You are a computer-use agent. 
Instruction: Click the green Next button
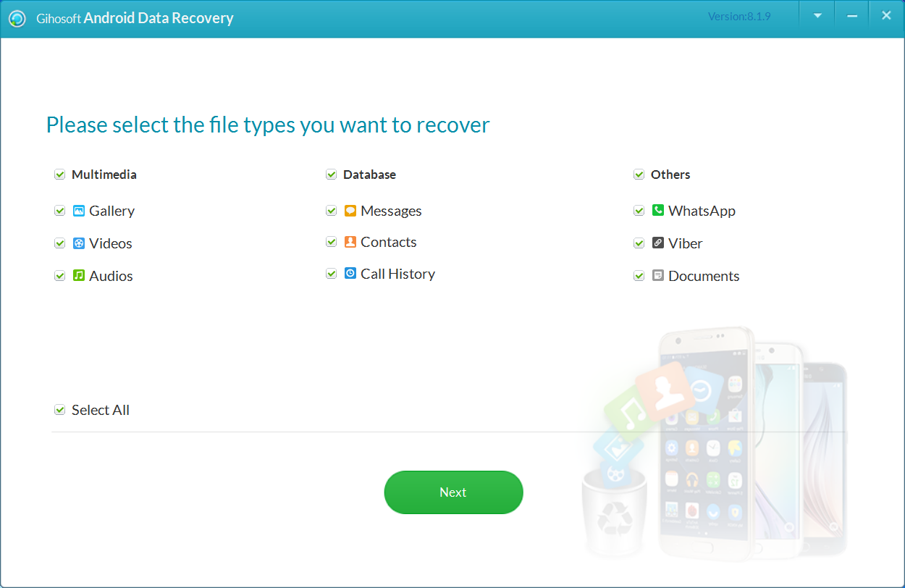(453, 492)
